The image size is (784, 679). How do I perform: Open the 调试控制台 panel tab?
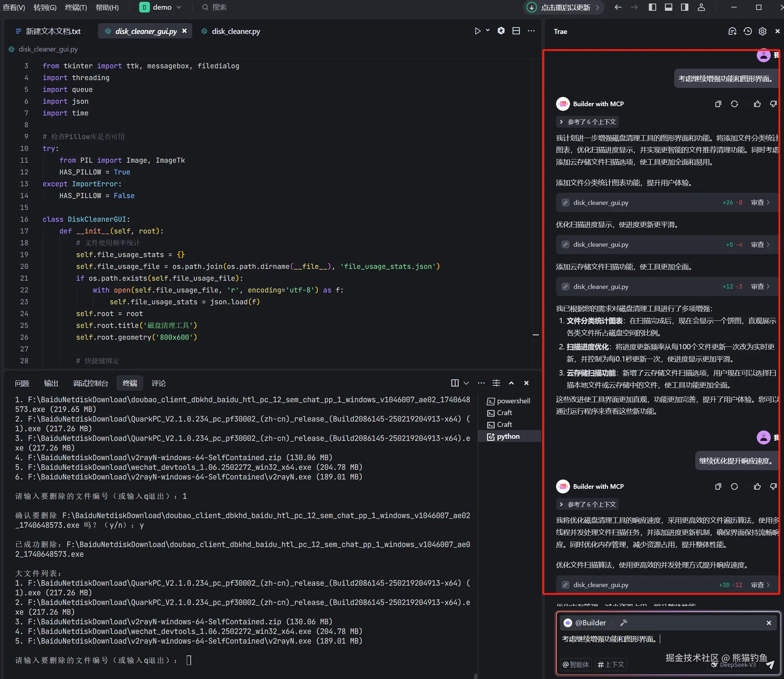click(x=90, y=383)
